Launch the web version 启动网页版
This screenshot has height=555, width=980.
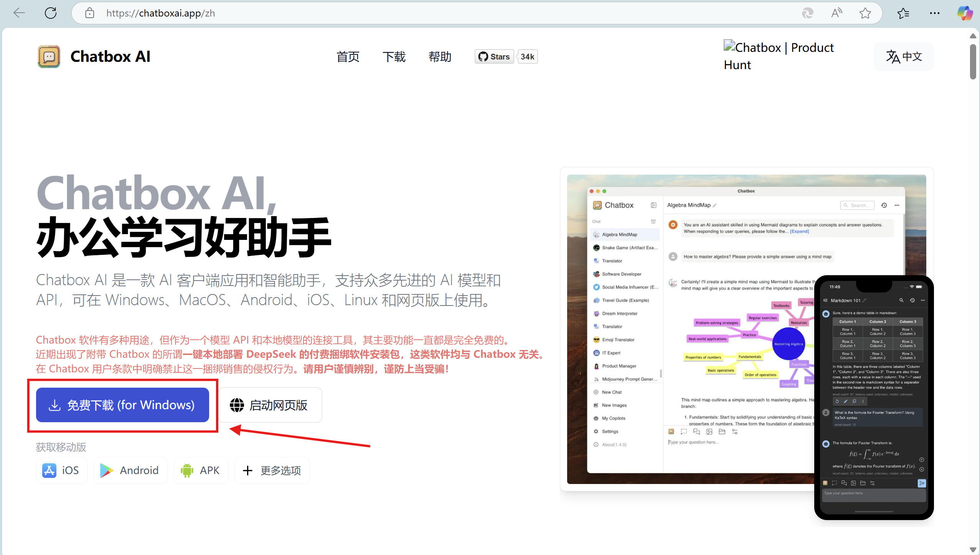pyautogui.click(x=270, y=405)
